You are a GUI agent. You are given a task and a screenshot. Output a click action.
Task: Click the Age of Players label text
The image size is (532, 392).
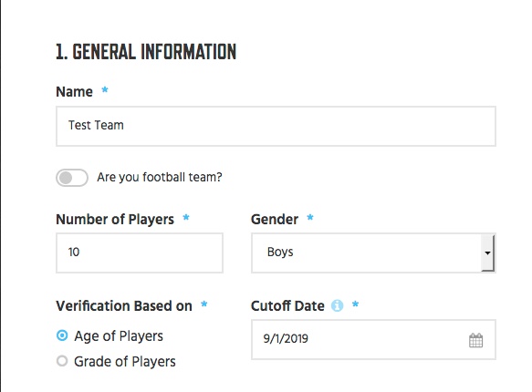119,336
